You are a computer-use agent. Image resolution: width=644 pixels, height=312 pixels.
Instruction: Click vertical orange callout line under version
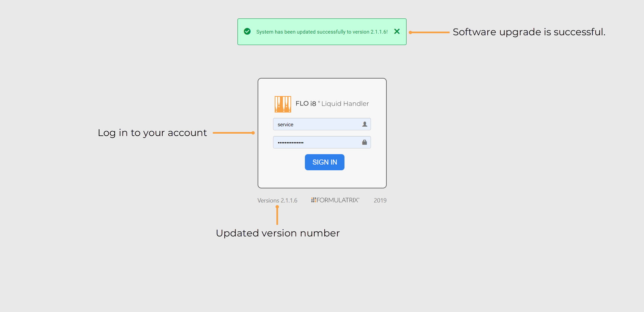[x=277, y=216]
